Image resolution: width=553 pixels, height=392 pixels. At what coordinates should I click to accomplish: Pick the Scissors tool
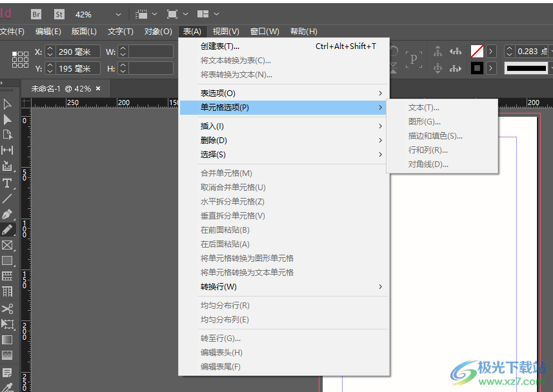[8, 309]
